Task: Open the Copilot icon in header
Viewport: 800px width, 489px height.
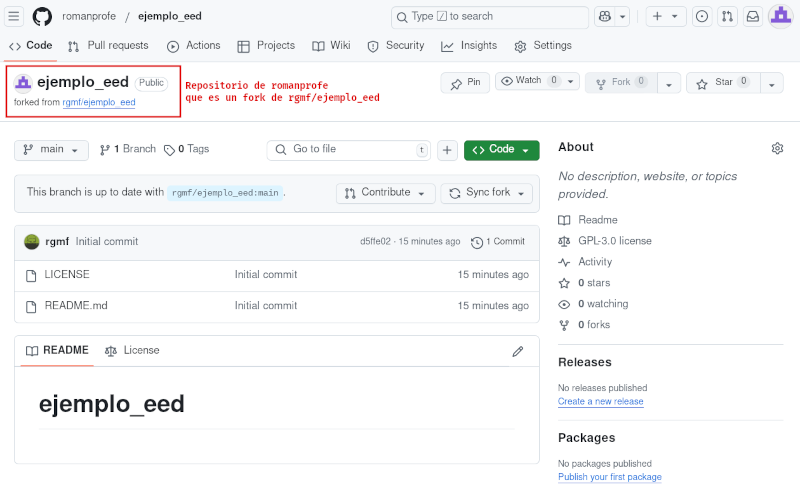Action: 604,16
